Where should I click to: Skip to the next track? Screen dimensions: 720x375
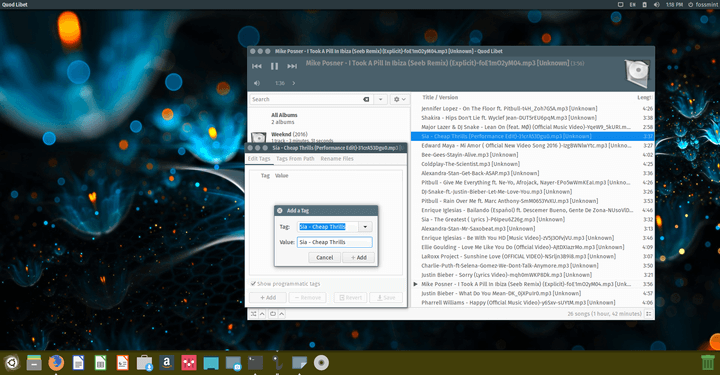[x=292, y=67]
